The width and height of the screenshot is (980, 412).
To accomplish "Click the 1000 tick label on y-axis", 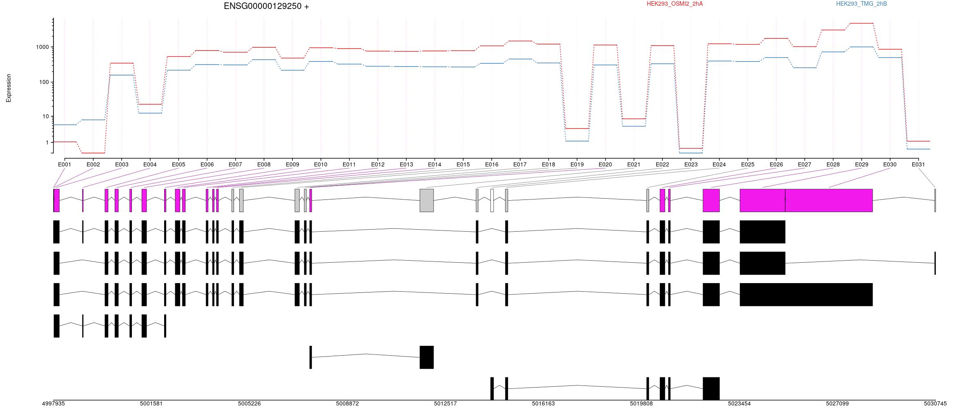I will (43, 47).
